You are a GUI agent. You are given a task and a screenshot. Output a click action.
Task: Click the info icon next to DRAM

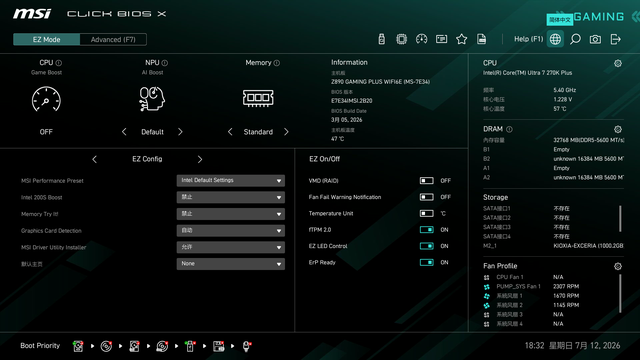(x=509, y=129)
